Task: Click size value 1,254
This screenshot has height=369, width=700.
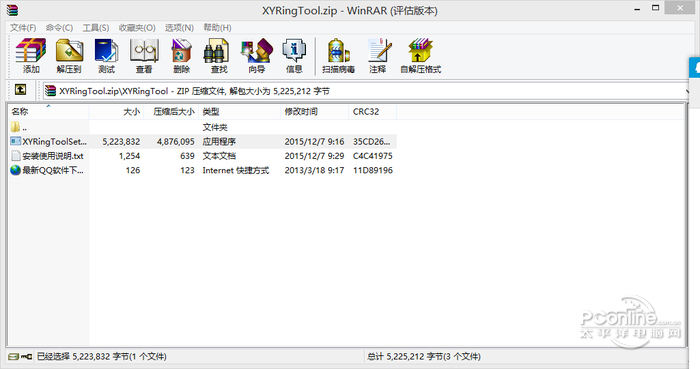Action: [x=129, y=156]
